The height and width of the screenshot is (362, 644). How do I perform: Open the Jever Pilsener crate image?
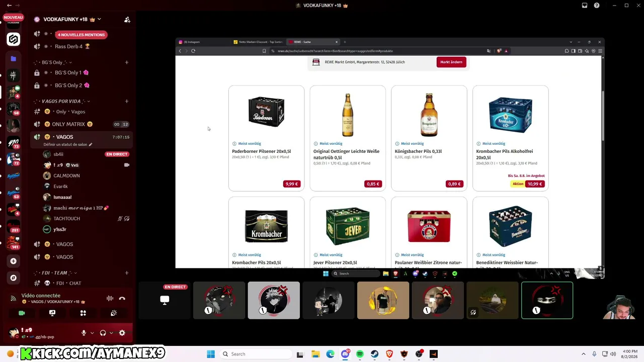point(348,226)
